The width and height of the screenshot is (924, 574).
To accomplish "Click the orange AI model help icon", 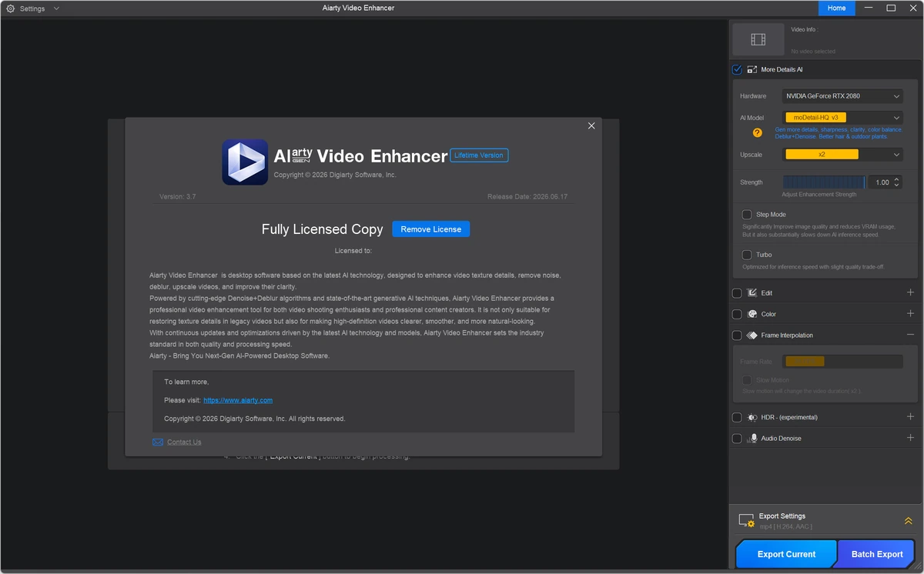I will click(758, 132).
